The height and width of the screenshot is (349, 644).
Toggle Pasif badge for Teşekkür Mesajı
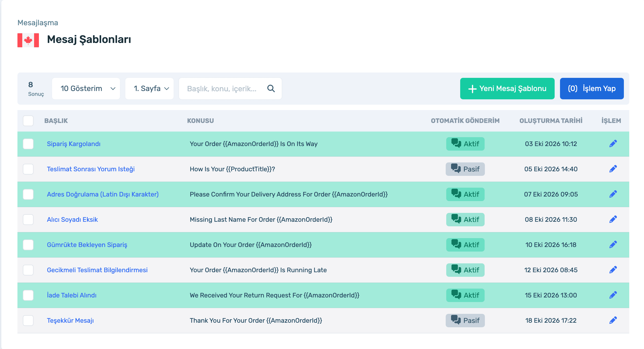(x=465, y=321)
